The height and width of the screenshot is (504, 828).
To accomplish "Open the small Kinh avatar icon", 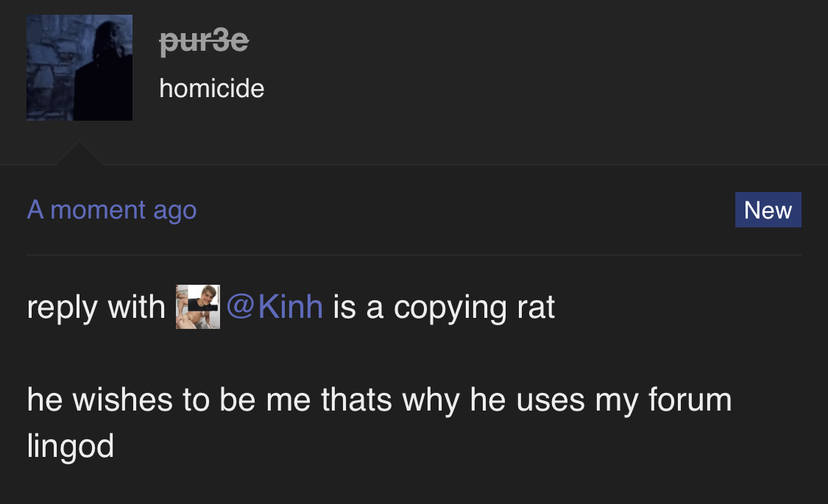I will tap(197, 307).
